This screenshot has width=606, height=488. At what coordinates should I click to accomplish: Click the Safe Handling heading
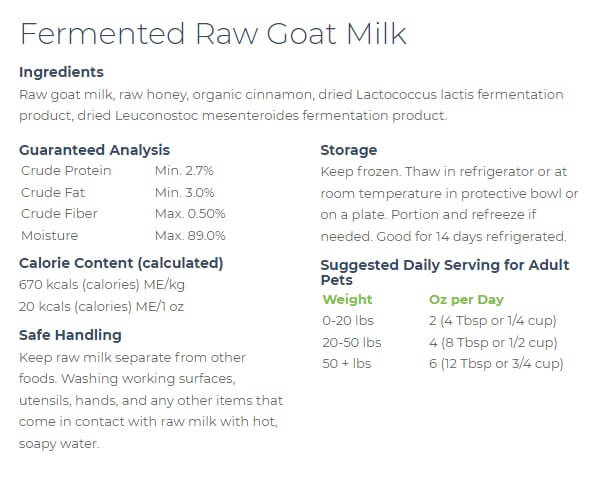click(70, 335)
